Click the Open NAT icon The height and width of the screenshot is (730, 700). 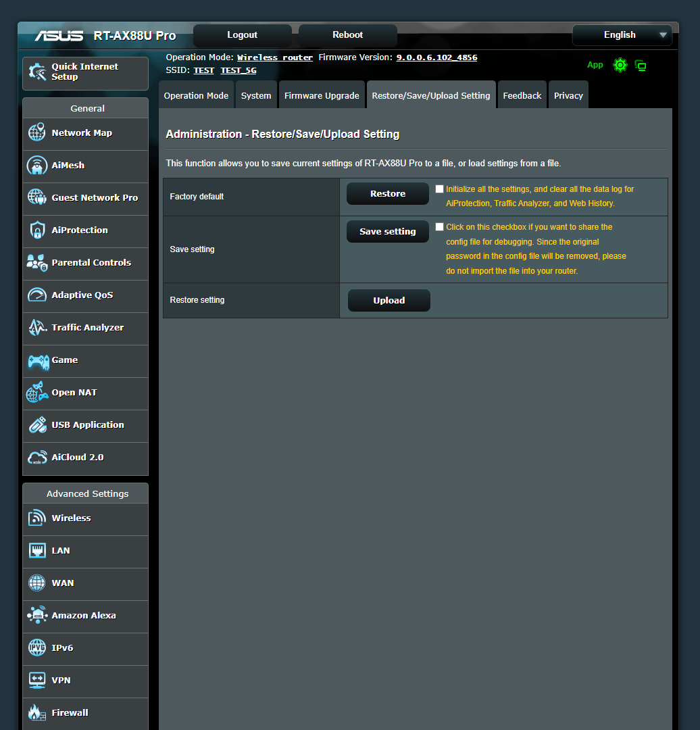coord(36,392)
